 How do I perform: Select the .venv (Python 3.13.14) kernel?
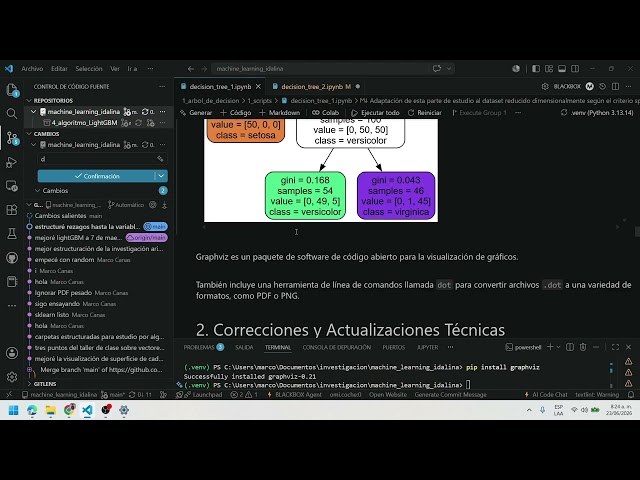click(597, 113)
